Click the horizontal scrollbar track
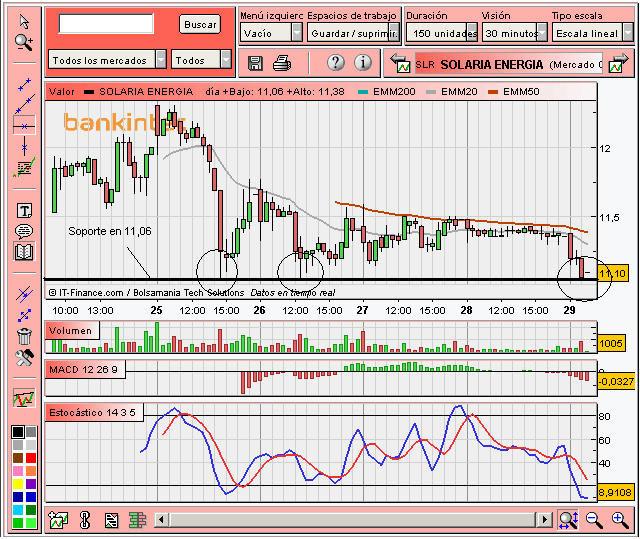640x539 pixels. point(353,520)
